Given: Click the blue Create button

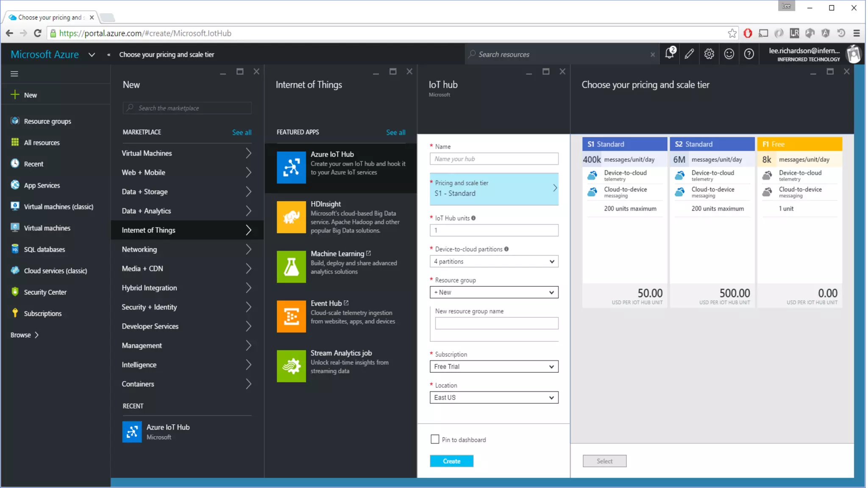Looking at the screenshot, I should click(451, 461).
